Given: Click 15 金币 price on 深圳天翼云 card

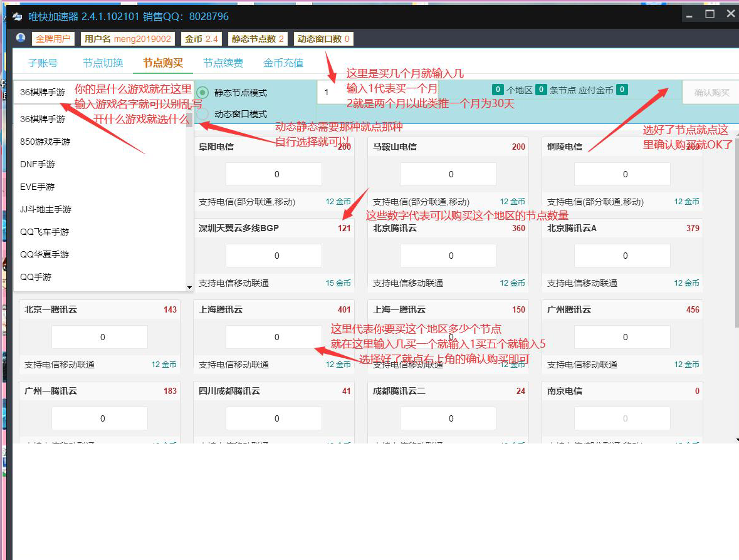Looking at the screenshot, I should pyautogui.click(x=338, y=283).
